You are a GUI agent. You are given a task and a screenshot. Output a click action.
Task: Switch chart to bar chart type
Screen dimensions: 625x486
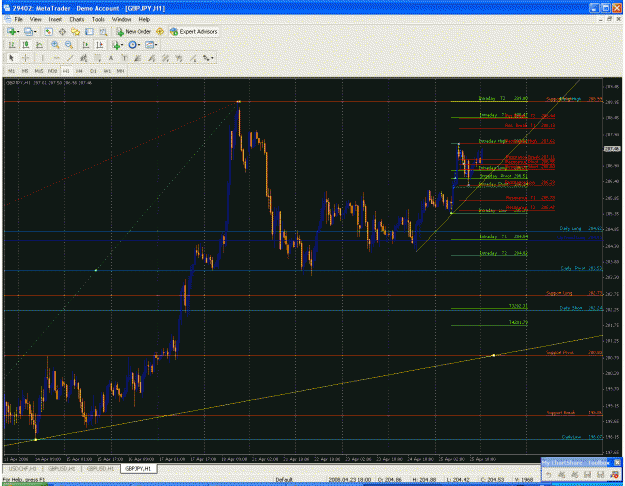(12, 45)
